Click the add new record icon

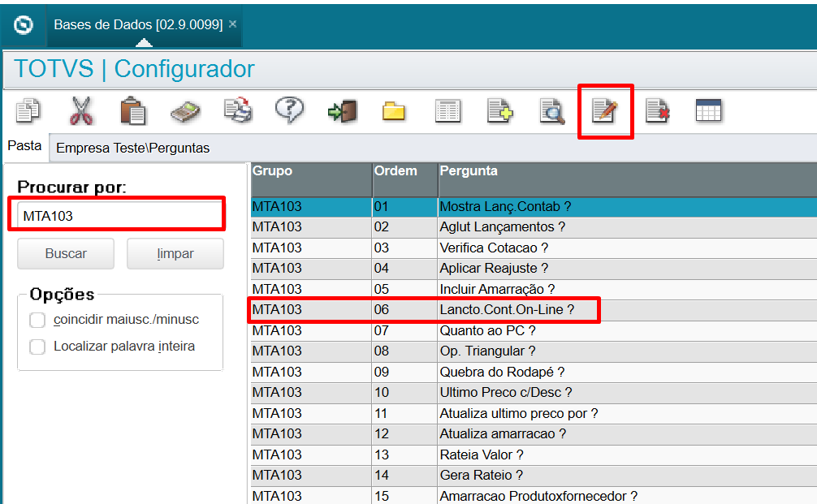pyautogui.click(x=499, y=111)
